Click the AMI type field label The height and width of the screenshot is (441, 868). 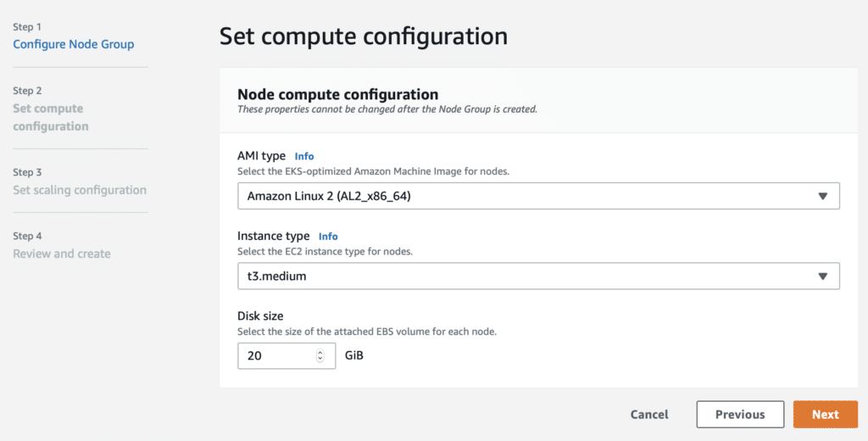[261, 156]
